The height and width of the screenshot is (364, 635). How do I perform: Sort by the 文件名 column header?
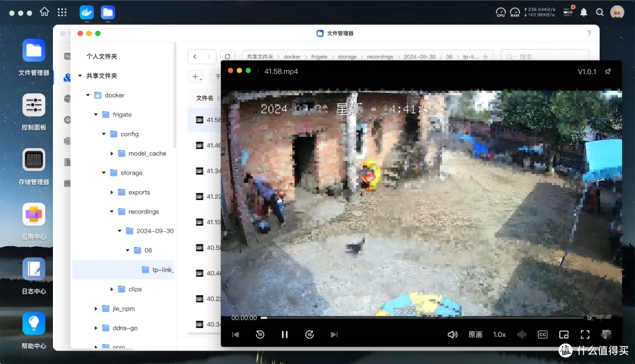pyautogui.click(x=205, y=98)
